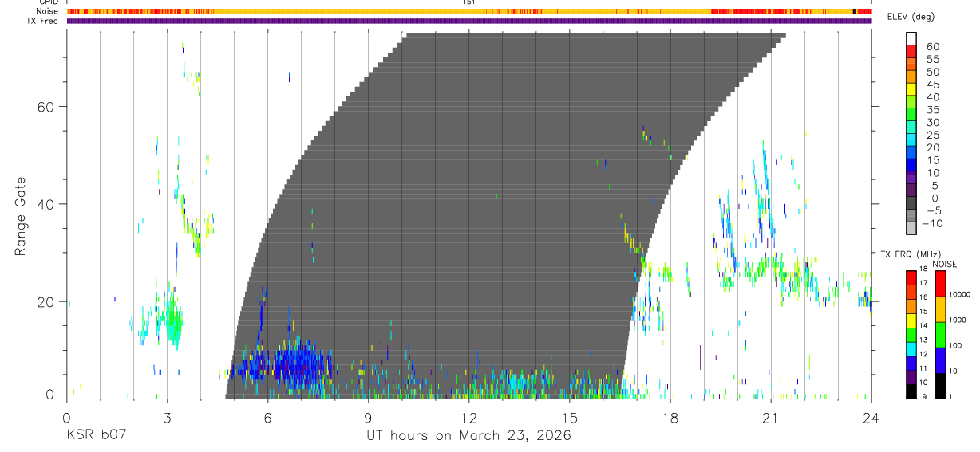Select the red top segment of TX FRQ colorbar
The height and width of the screenshot is (452, 980).
[x=911, y=277]
